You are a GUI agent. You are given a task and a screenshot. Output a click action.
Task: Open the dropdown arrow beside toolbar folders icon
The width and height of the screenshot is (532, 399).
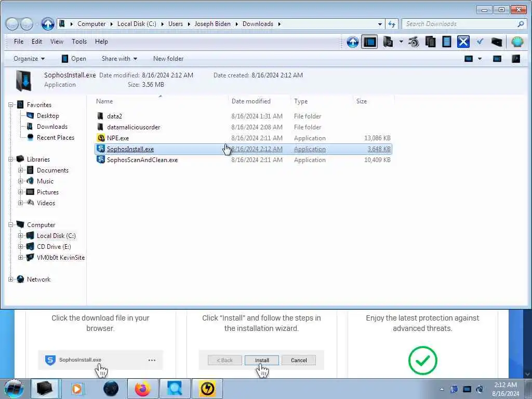click(401, 42)
